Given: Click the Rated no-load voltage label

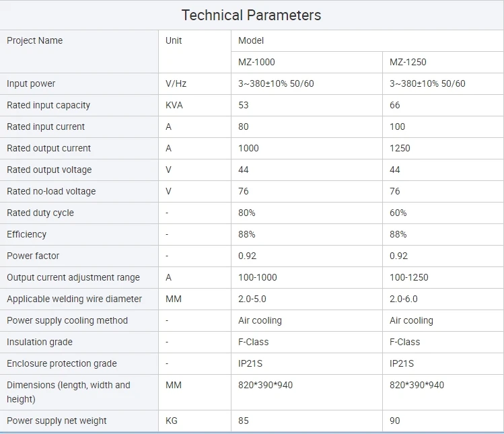Looking at the screenshot, I should pos(51,191).
